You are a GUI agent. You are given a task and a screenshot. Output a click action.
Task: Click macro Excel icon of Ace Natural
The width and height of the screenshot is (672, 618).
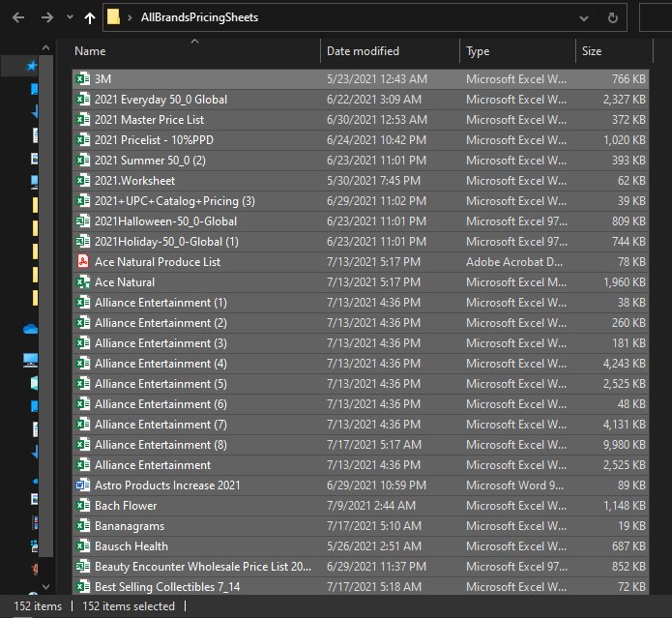click(83, 282)
